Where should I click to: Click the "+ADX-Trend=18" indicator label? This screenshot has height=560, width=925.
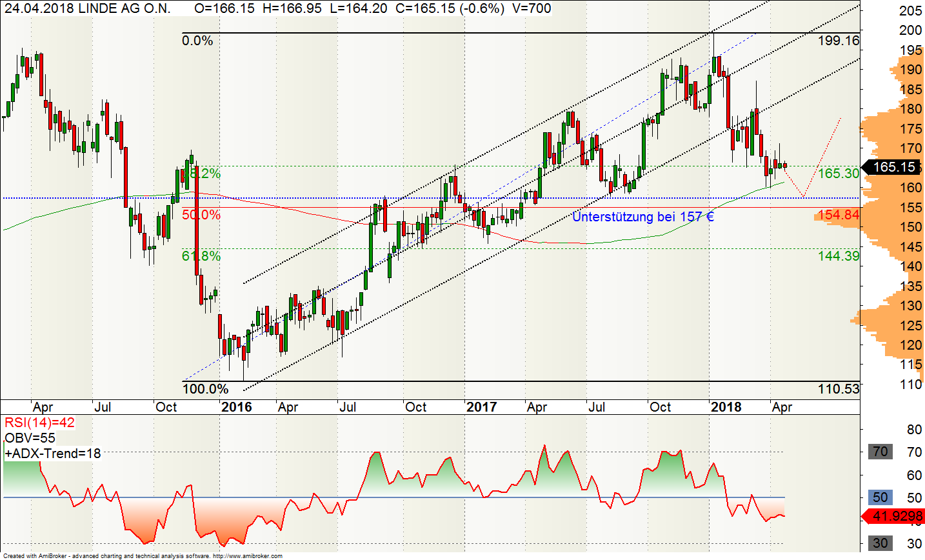tap(53, 454)
